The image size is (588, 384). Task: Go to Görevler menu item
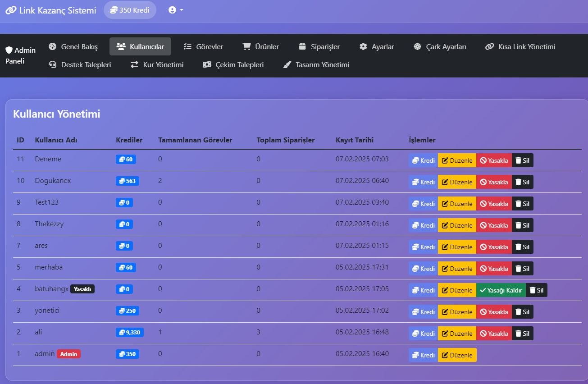pyautogui.click(x=204, y=46)
